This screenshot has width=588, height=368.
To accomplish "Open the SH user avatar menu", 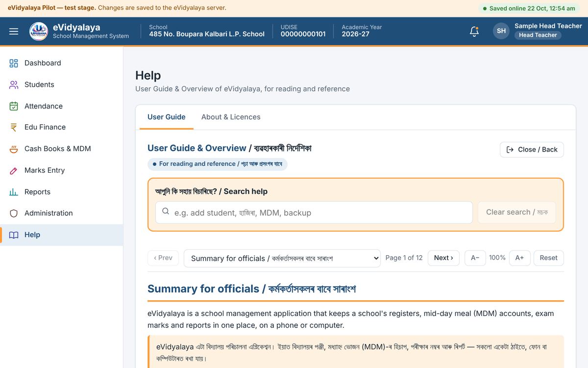I will [x=501, y=31].
